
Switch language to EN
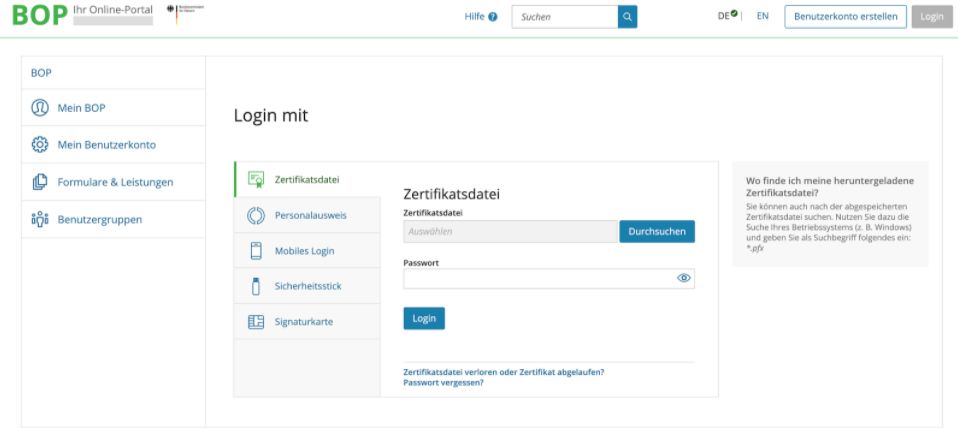762,16
